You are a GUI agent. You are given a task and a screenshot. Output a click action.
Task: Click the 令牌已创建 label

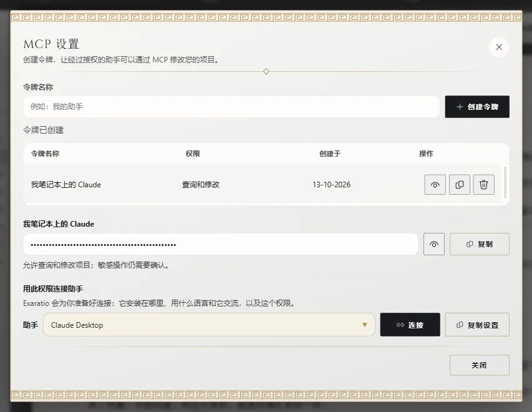tap(44, 130)
